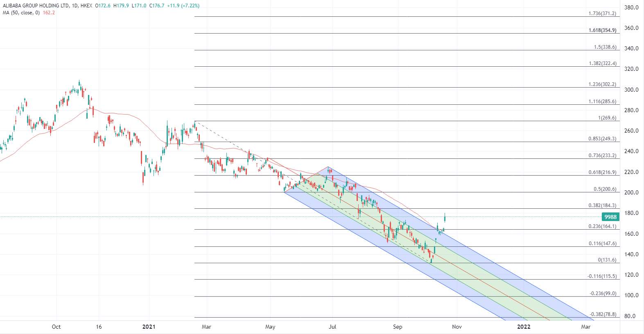Select the Nov label on the time axis

tap(457, 327)
